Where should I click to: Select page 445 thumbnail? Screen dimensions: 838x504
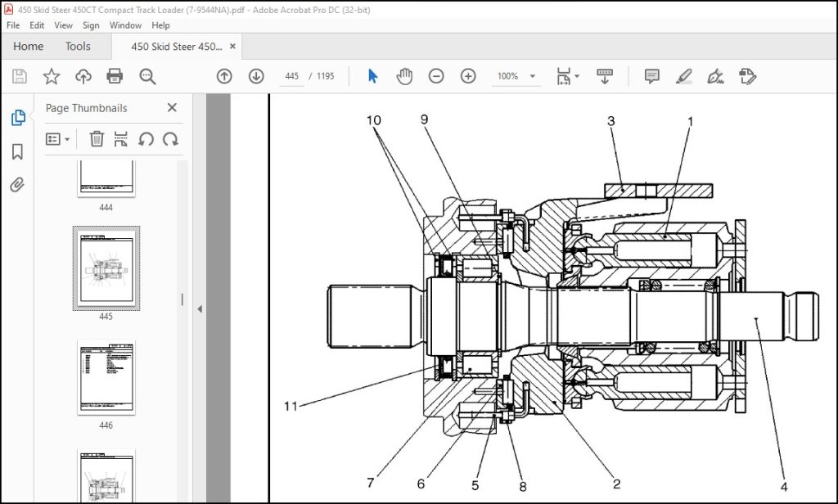tap(106, 268)
